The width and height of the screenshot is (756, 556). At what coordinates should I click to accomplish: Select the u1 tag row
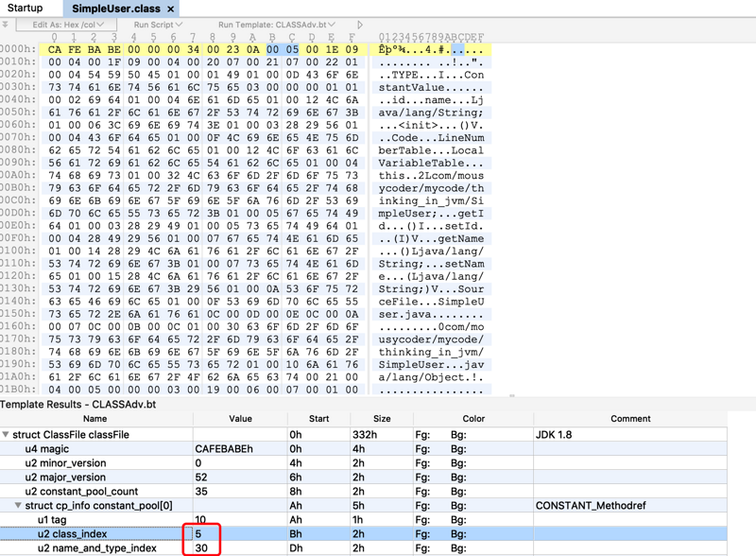pyautogui.click(x=363, y=520)
